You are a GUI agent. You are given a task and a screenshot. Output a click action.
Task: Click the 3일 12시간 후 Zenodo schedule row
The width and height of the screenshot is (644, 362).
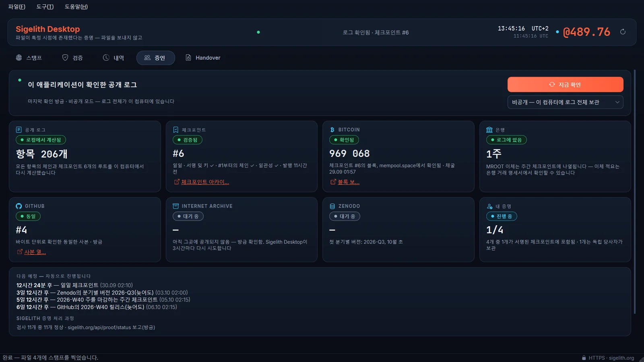click(x=102, y=292)
